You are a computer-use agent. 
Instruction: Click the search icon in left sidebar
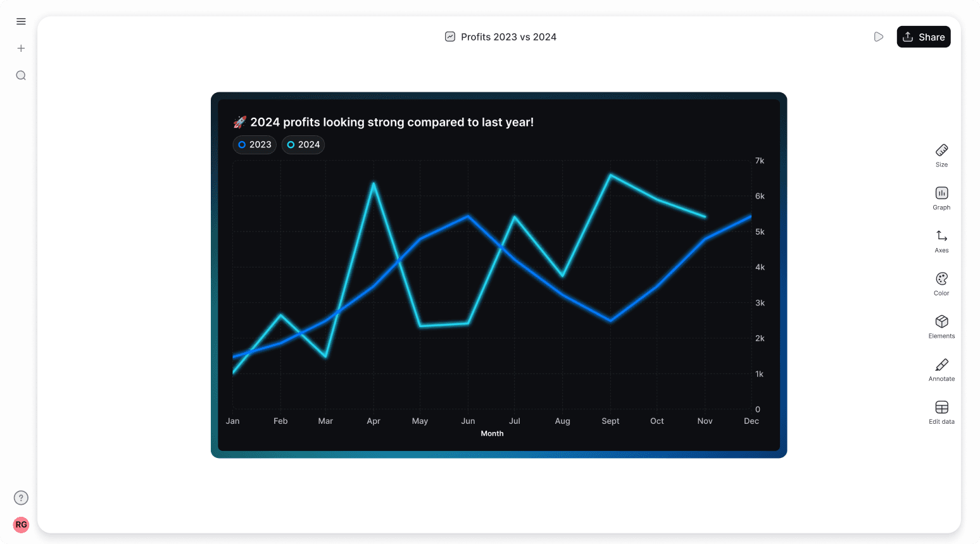click(20, 75)
